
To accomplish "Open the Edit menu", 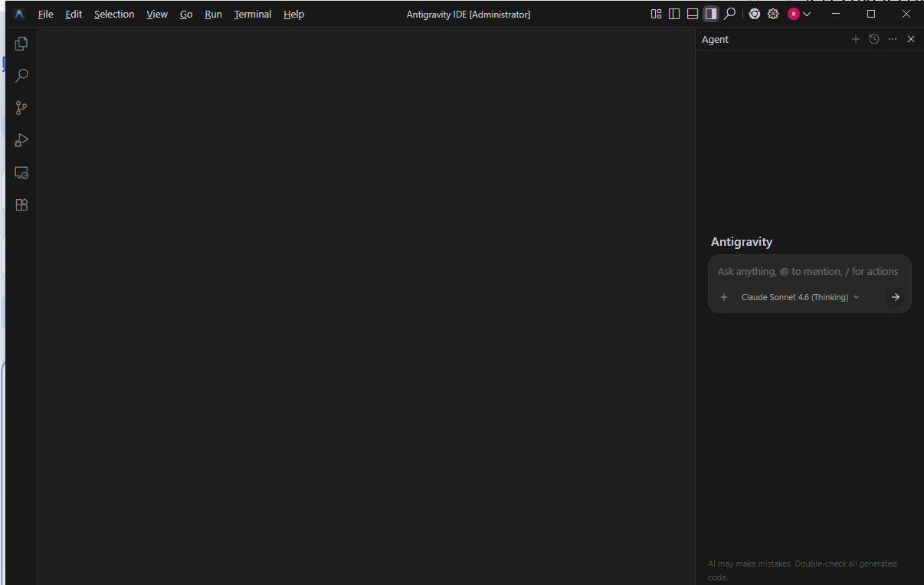I will 74,14.
